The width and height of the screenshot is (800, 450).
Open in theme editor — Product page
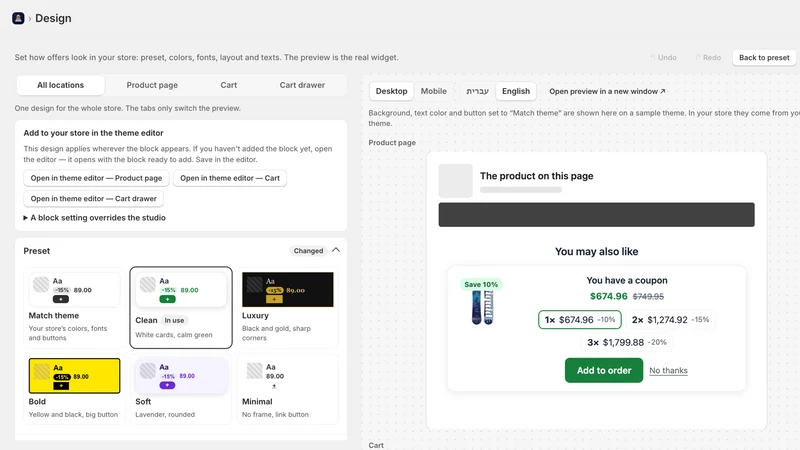tap(96, 178)
